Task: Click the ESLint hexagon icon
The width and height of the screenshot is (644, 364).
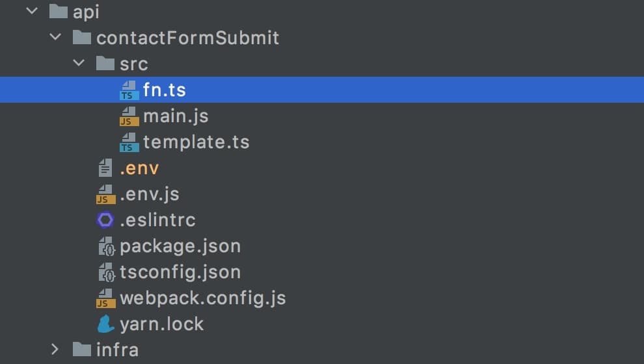Action: pyautogui.click(x=105, y=220)
